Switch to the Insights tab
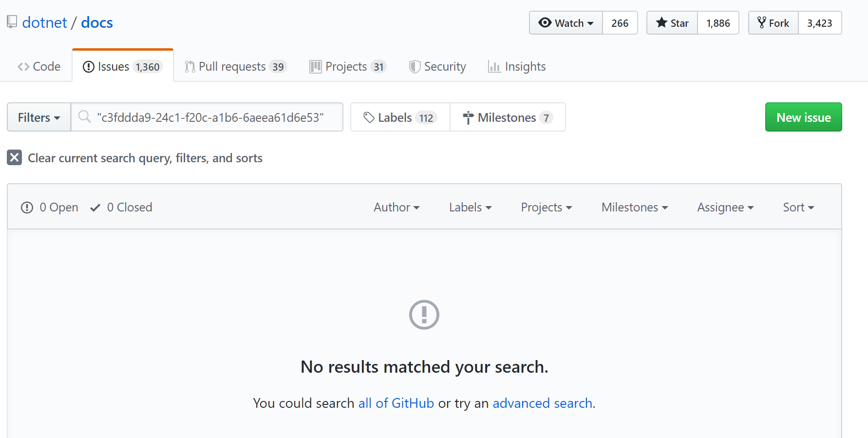Screen dimensions: 868x438 pyautogui.click(x=517, y=66)
